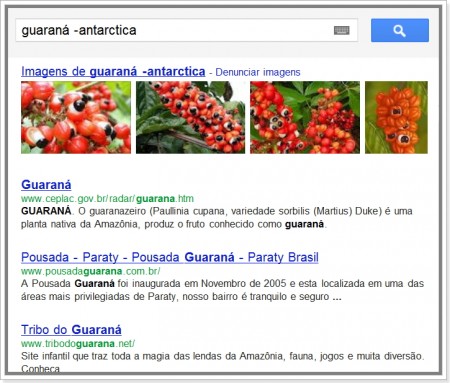The height and width of the screenshot is (383, 450).
Task: Open the third guaraná image thumbnail
Action: (x=305, y=117)
